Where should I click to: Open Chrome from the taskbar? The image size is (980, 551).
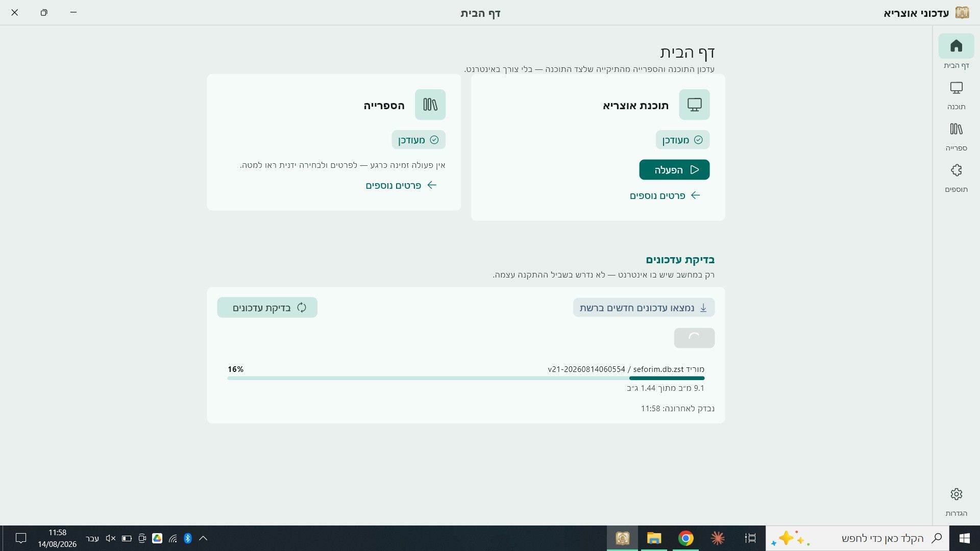coord(685,538)
